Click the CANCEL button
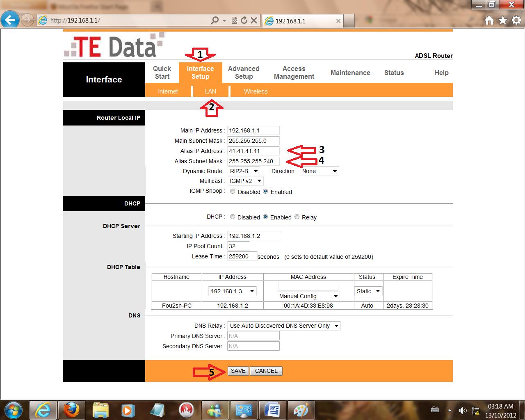This screenshot has height=420, width=525. 266,370
